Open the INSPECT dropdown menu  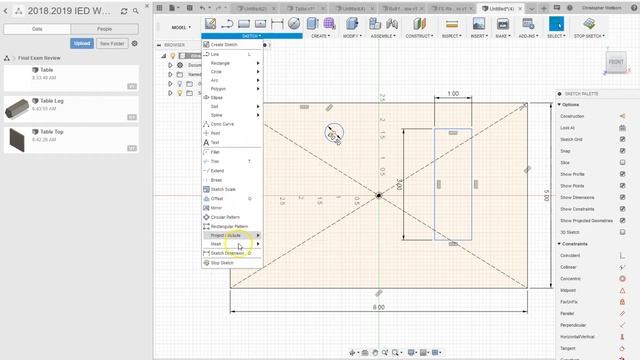451,36
